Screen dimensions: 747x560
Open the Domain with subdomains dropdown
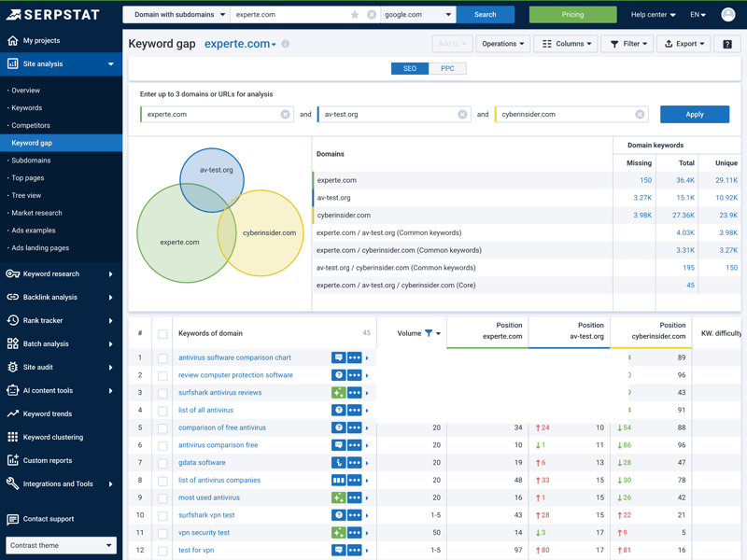tap(178, 15)
